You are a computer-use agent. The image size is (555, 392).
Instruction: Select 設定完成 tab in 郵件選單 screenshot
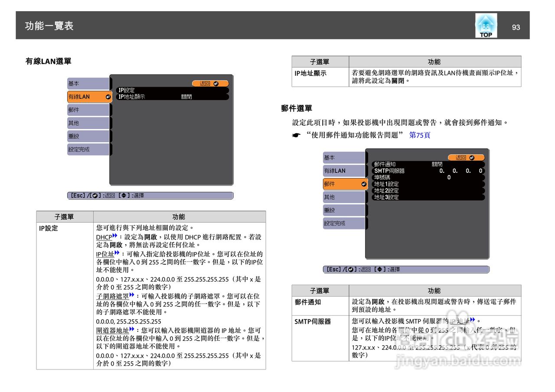pyautogui.click(x=344, y=224)
